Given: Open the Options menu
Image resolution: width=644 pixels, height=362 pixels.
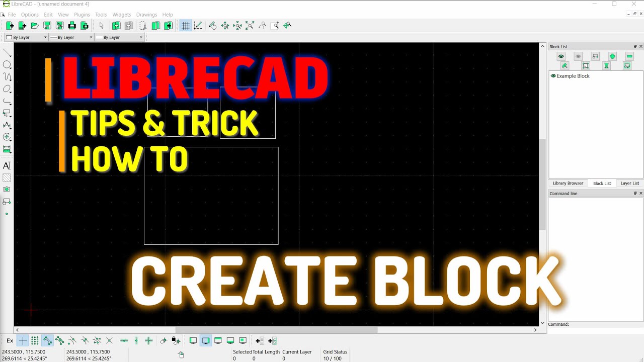Looking at the screenshot, I should [30, 15].
